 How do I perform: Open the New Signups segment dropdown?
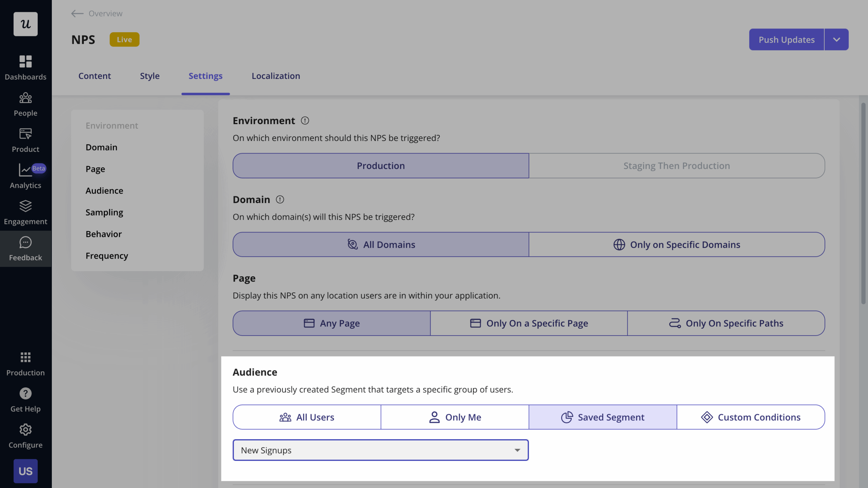[380, 450]
